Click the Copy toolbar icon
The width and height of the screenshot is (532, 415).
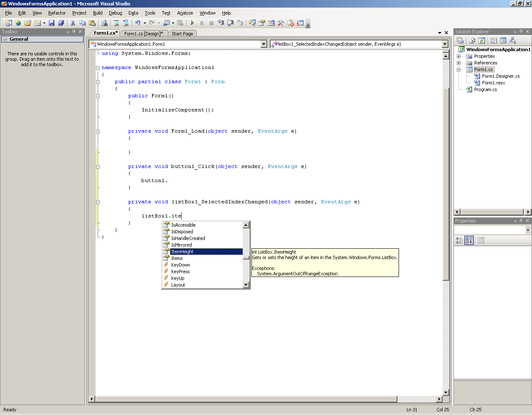pos(82,23)
